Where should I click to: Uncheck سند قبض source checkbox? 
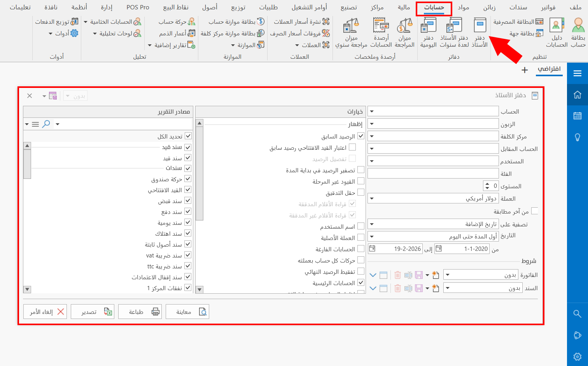point(188,201)
